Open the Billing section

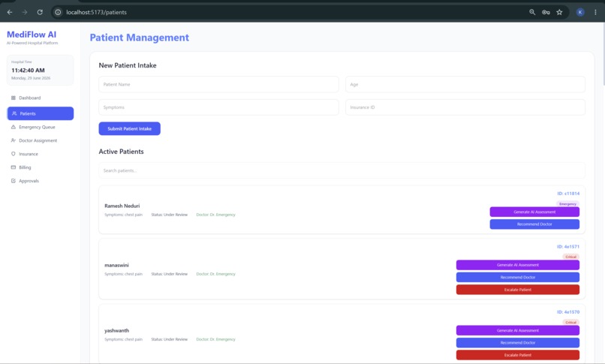[40, 167]
